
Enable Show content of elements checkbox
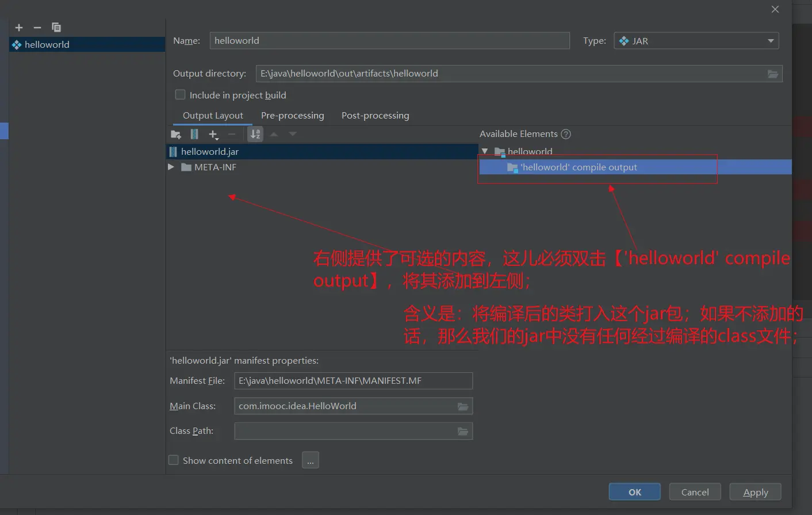tap(174, 460)
